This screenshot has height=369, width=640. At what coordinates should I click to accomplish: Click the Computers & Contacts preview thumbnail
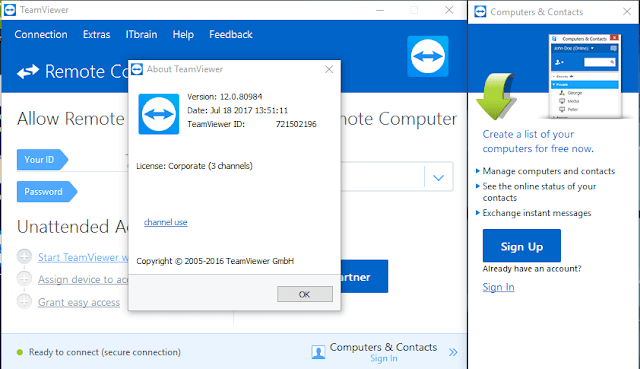pos(585,76)
